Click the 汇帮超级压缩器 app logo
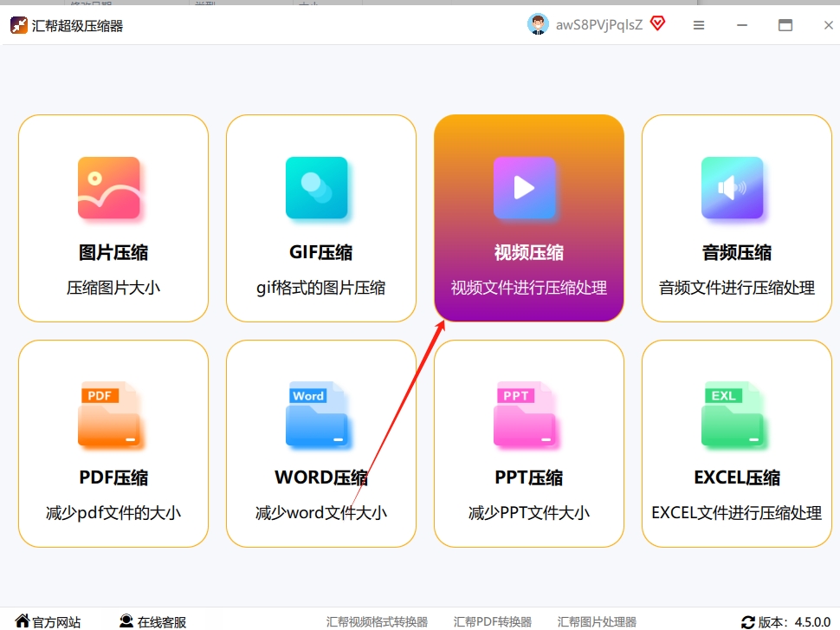840x630 pixels. click(x=19, y=25)
